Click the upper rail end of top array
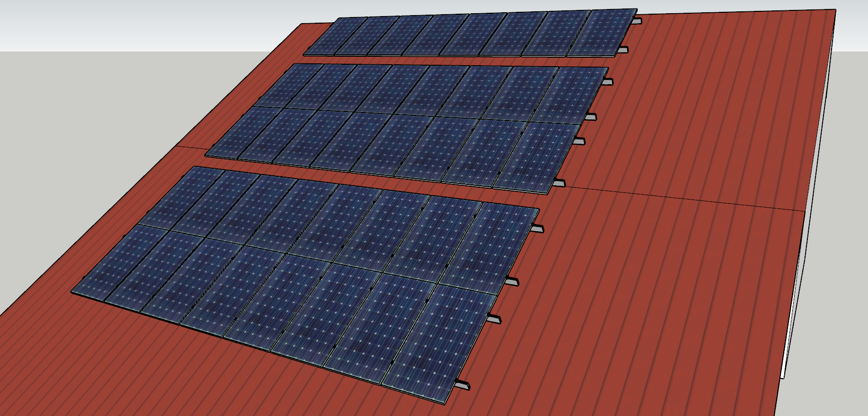Screen dimensions: 868x416 tap(637, 21)
